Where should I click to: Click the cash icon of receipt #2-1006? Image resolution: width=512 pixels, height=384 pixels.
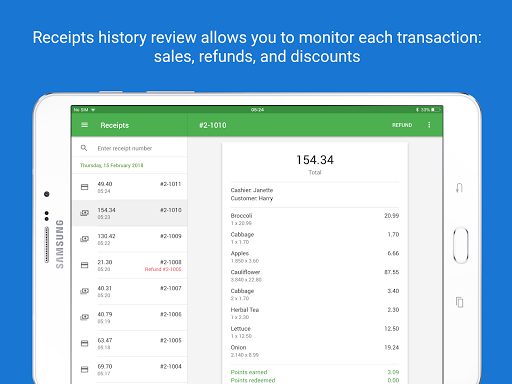(x=85, y=317)
